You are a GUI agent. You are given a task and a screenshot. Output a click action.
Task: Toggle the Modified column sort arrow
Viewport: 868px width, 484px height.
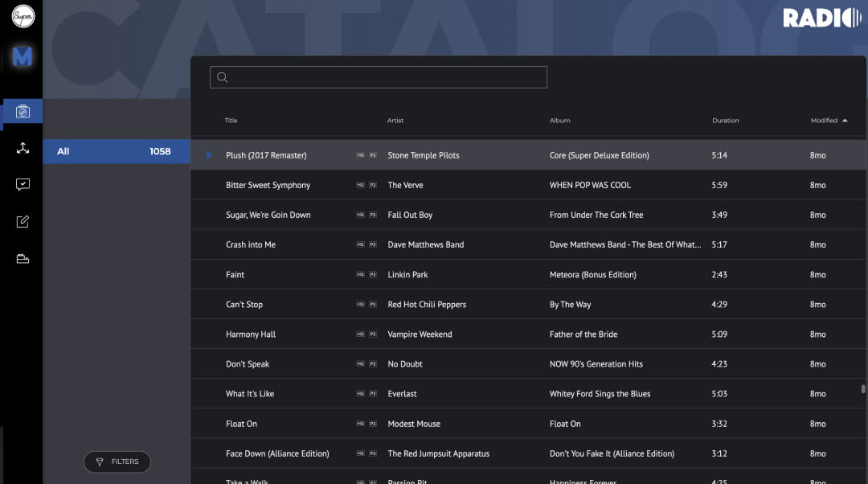(845, 121)
